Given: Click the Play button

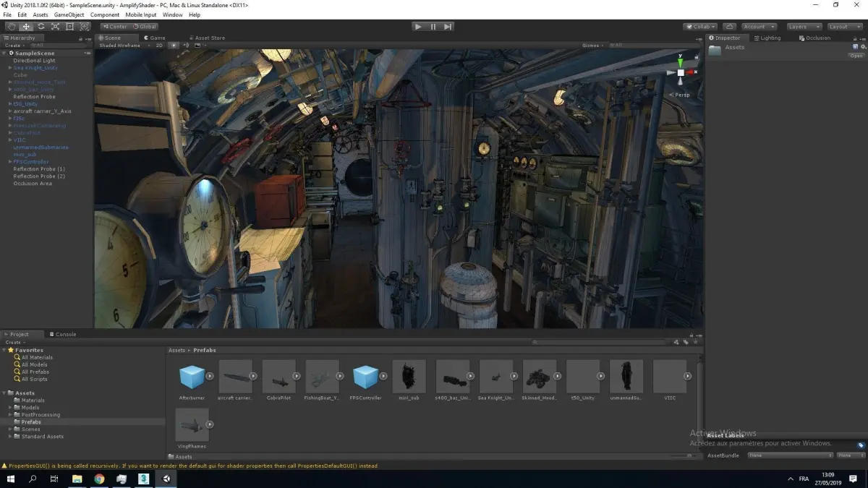Looking at the screenshot, I should 418,27.
